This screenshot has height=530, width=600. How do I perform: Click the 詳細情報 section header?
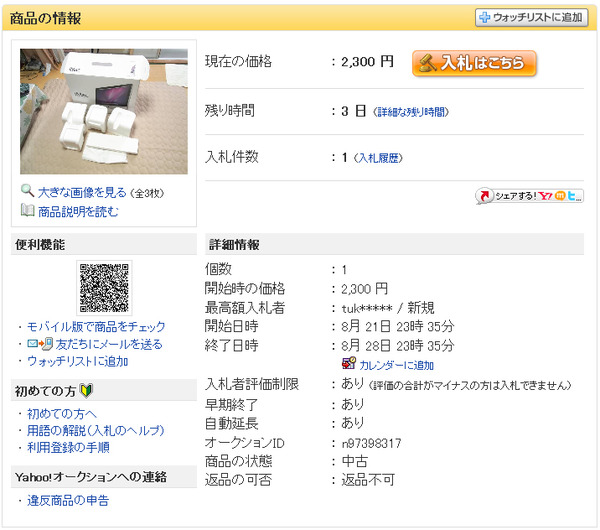pos(395,244)
